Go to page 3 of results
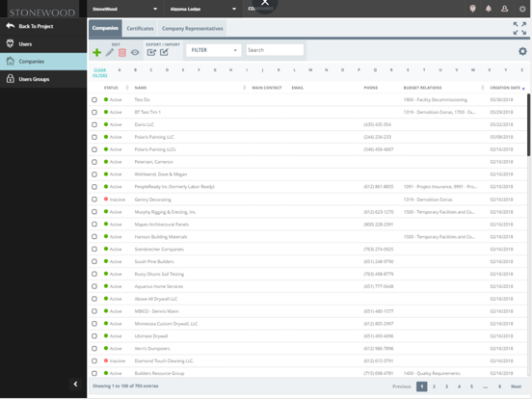This screenshot has height=399, width=532. (446, 386)
